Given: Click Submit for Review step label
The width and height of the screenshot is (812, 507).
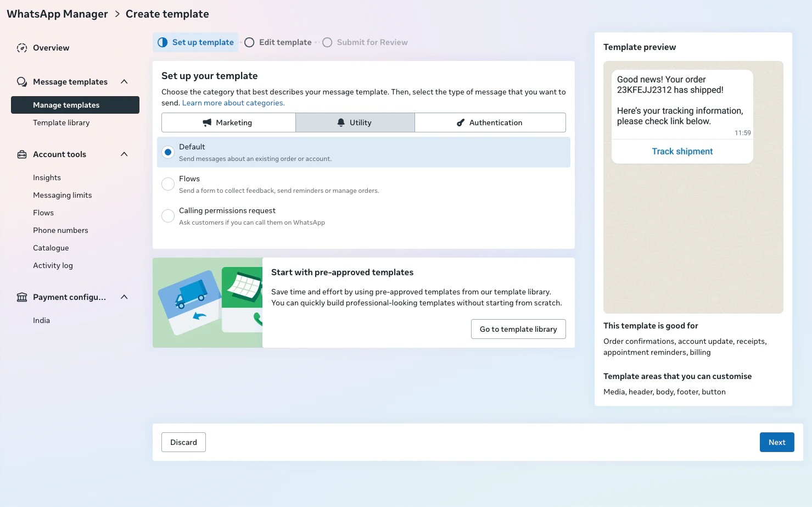Looking at the screenshot, I should coord(372,42).
